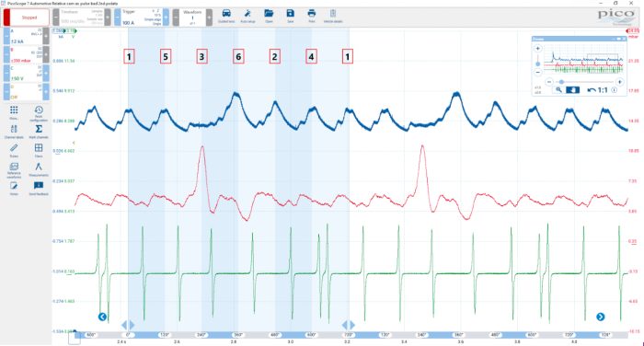The height and width of the screenshot is (346, 644).
Task: Open the Measurements tool
Action: point(39,169)
